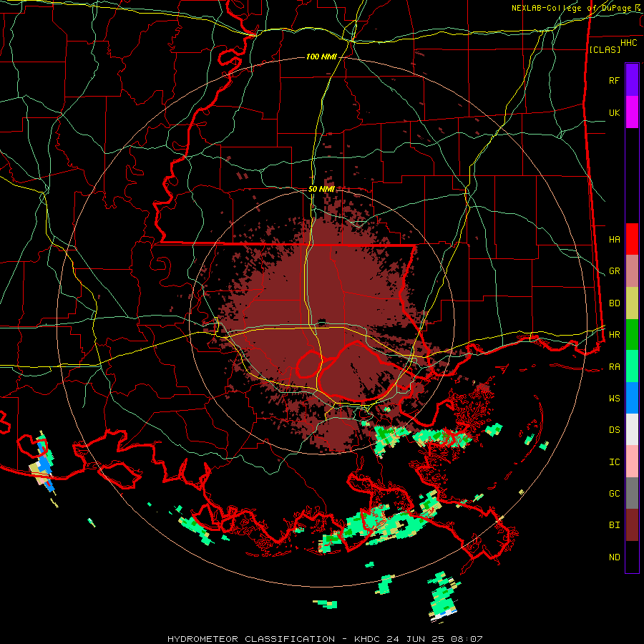Click the HYDROMETEOR CLASSIFICATION title text
This screenshot has height=644, width=644.
coord(251,639)
